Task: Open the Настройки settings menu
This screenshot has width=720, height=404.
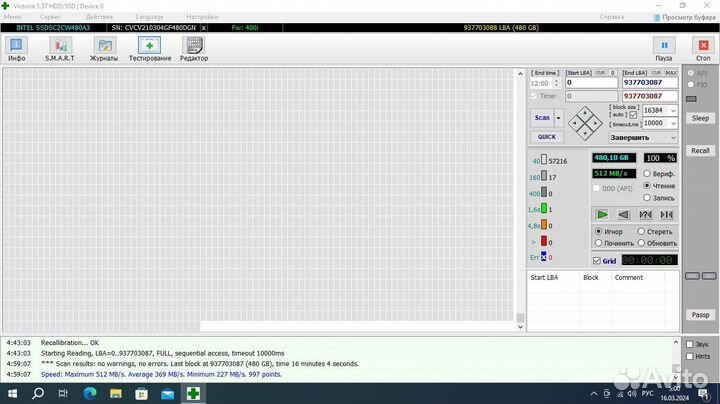Action: (x=202, y=17)
